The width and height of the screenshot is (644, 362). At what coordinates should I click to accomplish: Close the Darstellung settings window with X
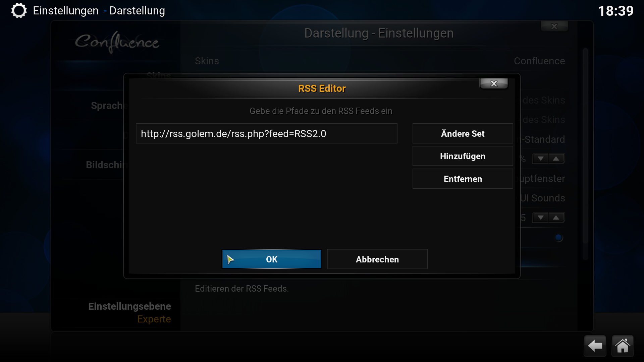coord(554,26)
